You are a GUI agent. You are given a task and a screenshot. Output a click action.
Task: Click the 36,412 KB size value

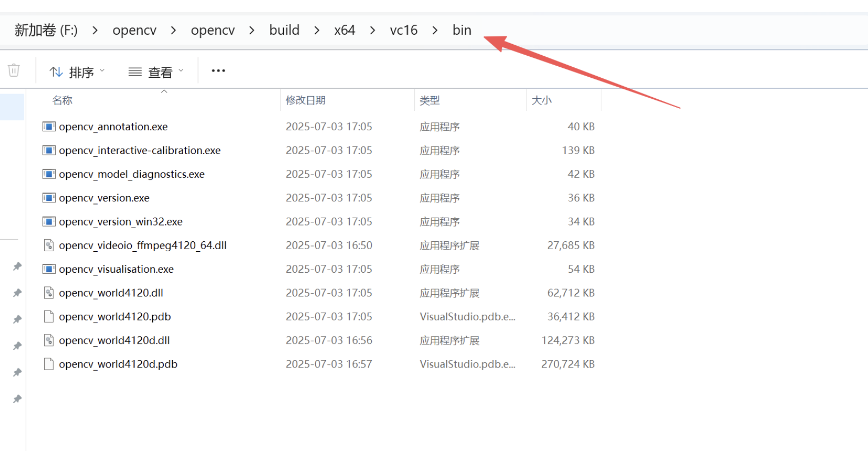(x=571, y=316)
